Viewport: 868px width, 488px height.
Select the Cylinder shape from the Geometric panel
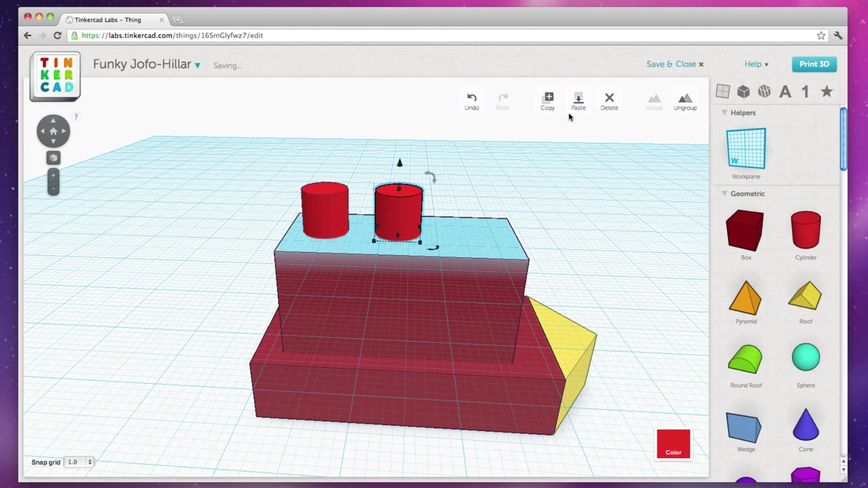pos(806,230)
